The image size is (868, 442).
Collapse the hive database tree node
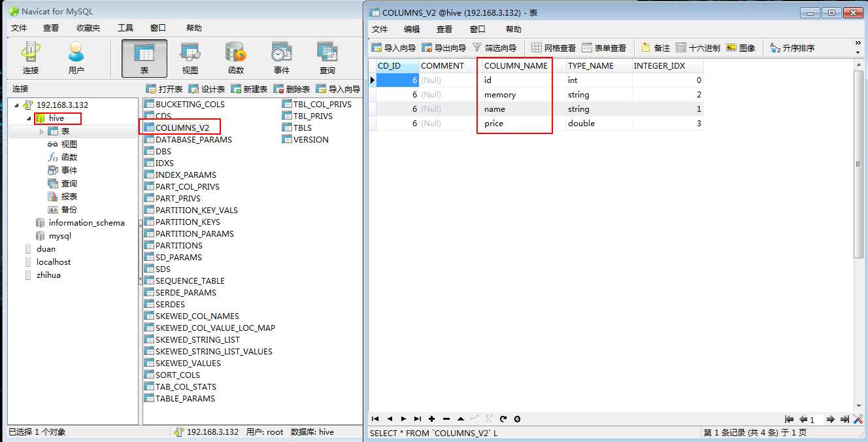click(28, 118)
